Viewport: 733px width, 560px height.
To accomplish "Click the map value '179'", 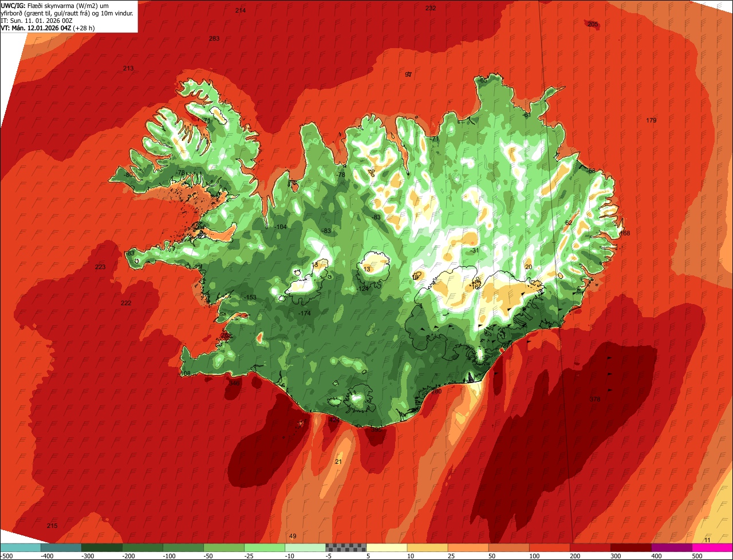I will point(651,120).
